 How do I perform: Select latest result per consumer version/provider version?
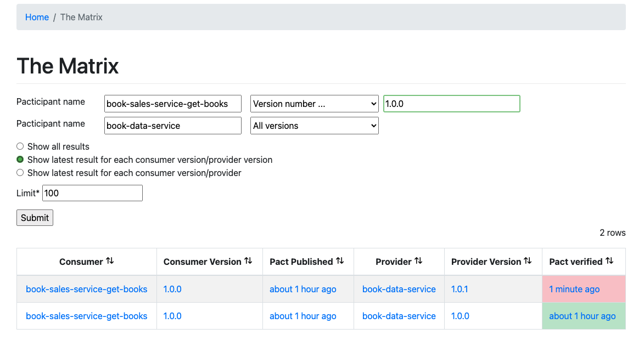pos(20,160)
